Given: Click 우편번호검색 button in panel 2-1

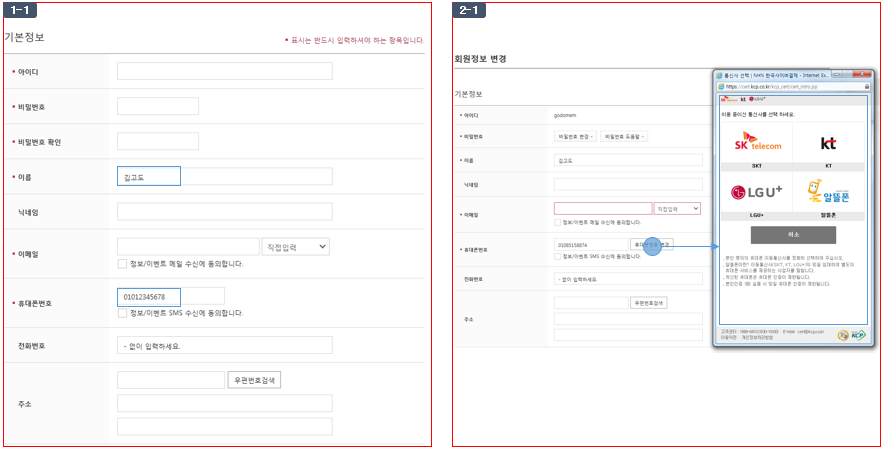Looking at the screenshot, I should pos(649,303).
